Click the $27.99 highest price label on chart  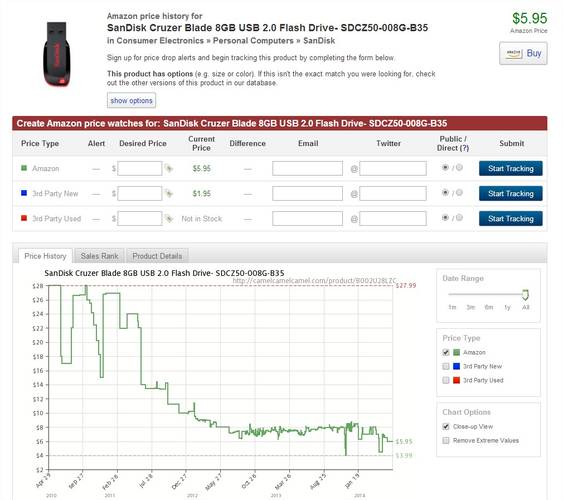pyautogui.click(x=406, y=285)
